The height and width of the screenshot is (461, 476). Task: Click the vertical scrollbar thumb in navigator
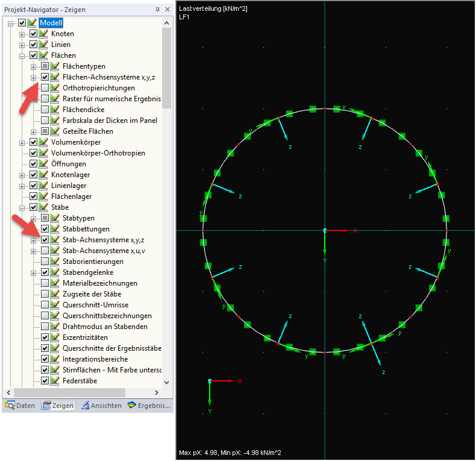pos(167,67)
